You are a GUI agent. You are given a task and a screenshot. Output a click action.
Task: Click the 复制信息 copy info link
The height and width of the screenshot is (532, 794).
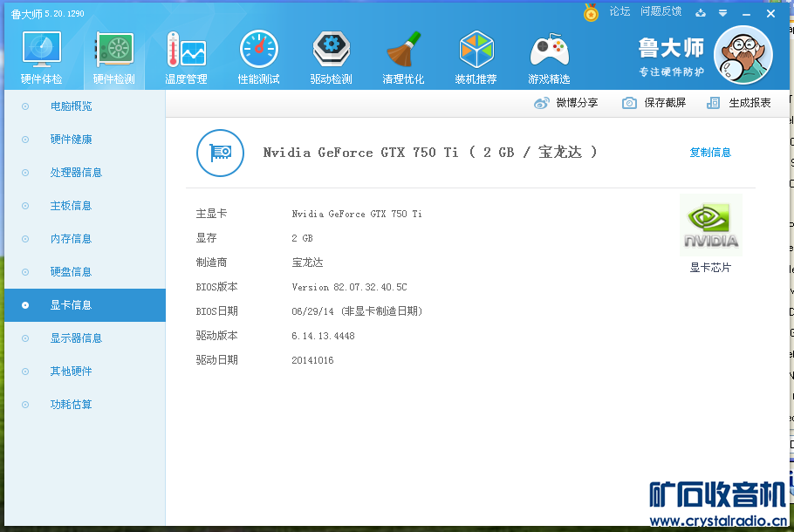(x=710, y=153)
